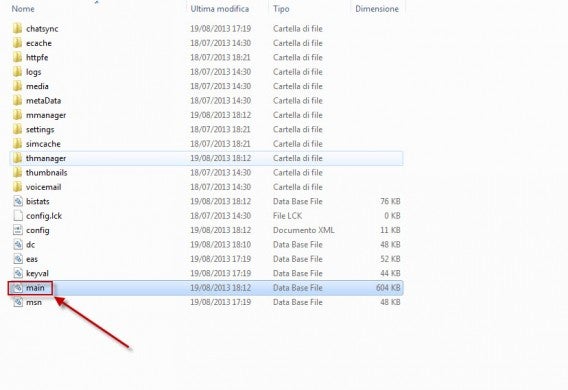568x390 pixels.
Task: Click the File LCK type cell
Action: (x=287, y=216)
